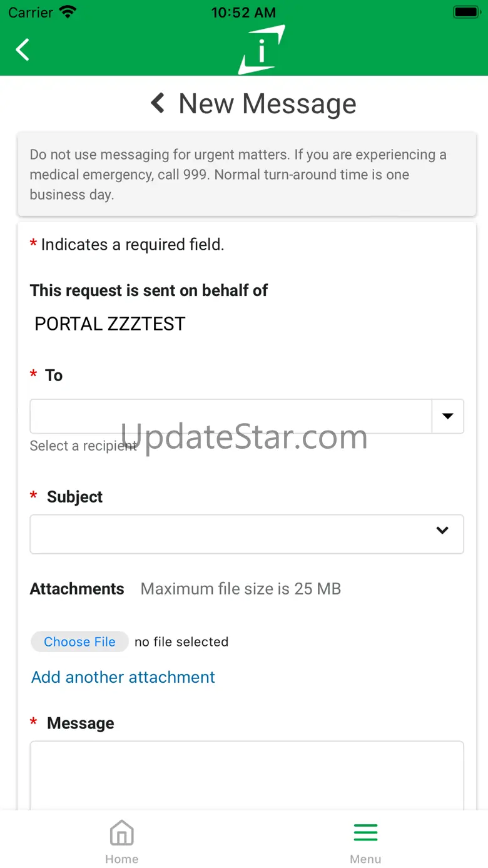This screenshot has width=488, height=868.
Task: Click the chevron beside New Message title
Action: [158, 103]
